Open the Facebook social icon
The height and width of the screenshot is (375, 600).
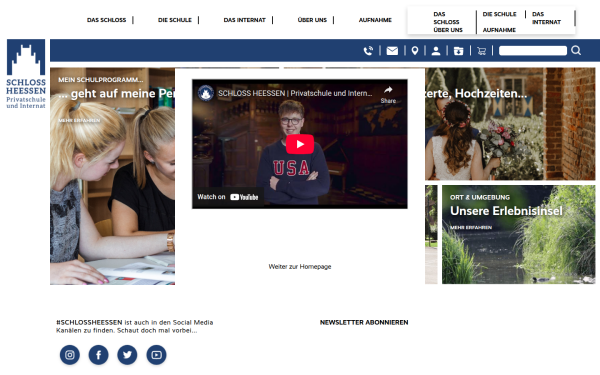click(98, 355)
